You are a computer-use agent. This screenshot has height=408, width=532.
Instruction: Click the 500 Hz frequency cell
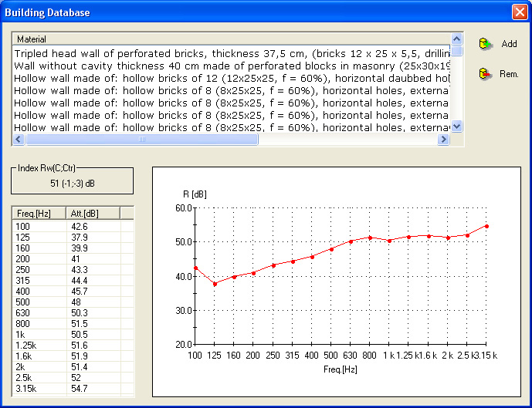(x=39, y=302)
